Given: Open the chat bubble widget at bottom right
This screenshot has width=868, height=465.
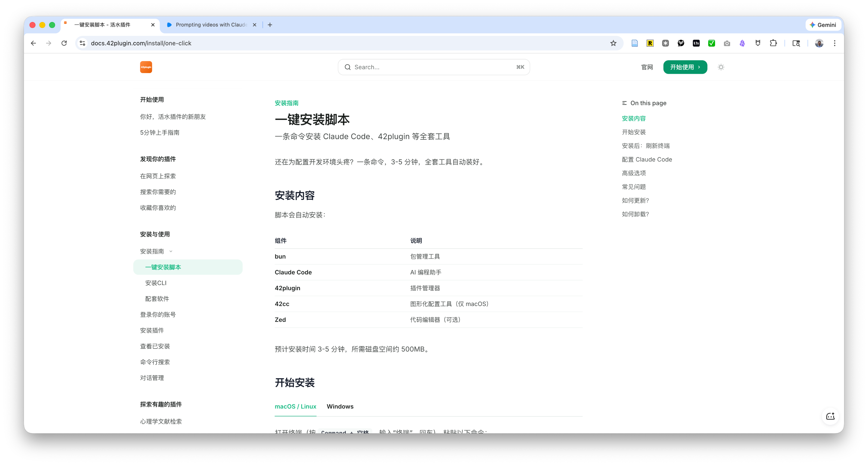Looking at the screenshot, I should tap(831, 416).
